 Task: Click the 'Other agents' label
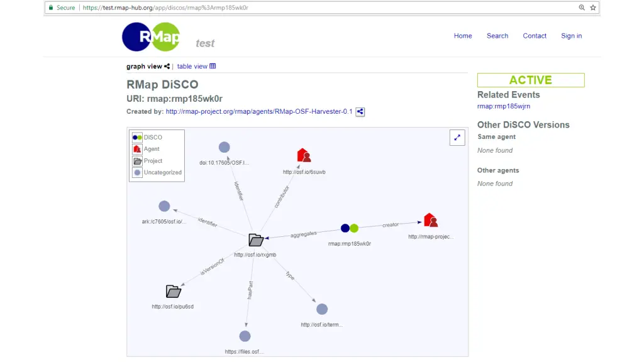(498, 170)
